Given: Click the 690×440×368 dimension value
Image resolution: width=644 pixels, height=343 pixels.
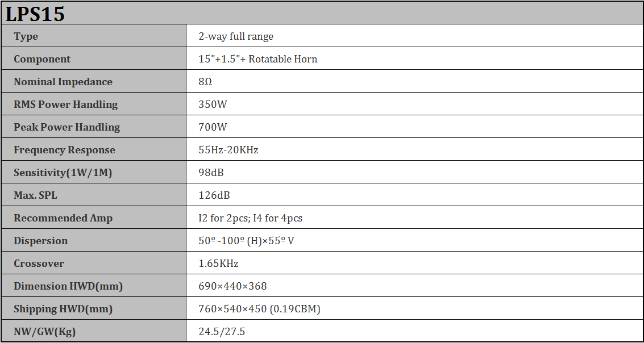Looking at the screenshot, I should pyautogui.click(x=232, y=286).
